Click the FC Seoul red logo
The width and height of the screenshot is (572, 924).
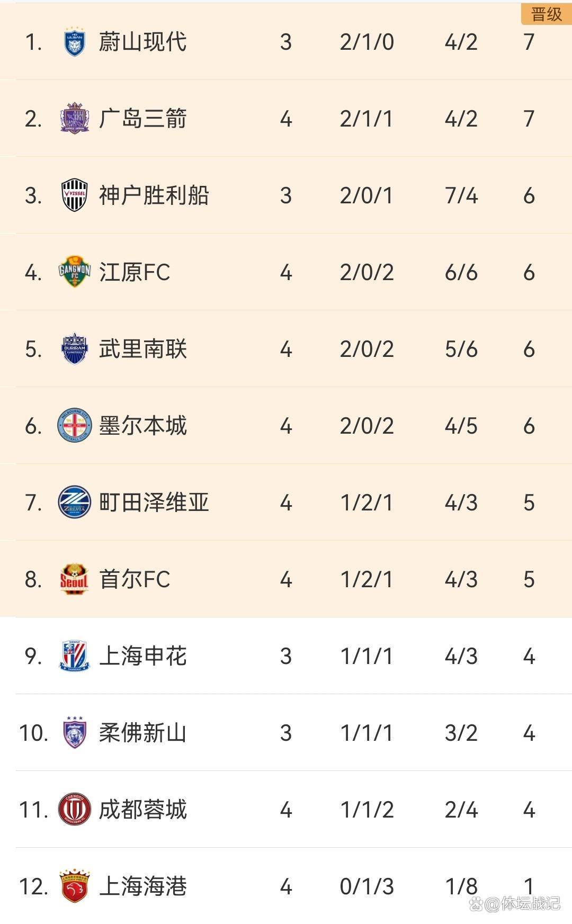(74, 579)
